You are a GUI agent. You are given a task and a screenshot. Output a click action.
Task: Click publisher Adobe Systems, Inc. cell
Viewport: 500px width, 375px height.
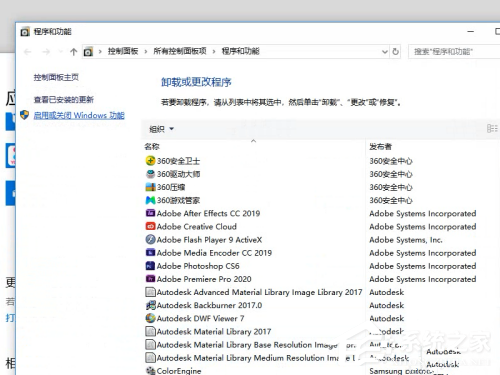pos(406,240)
